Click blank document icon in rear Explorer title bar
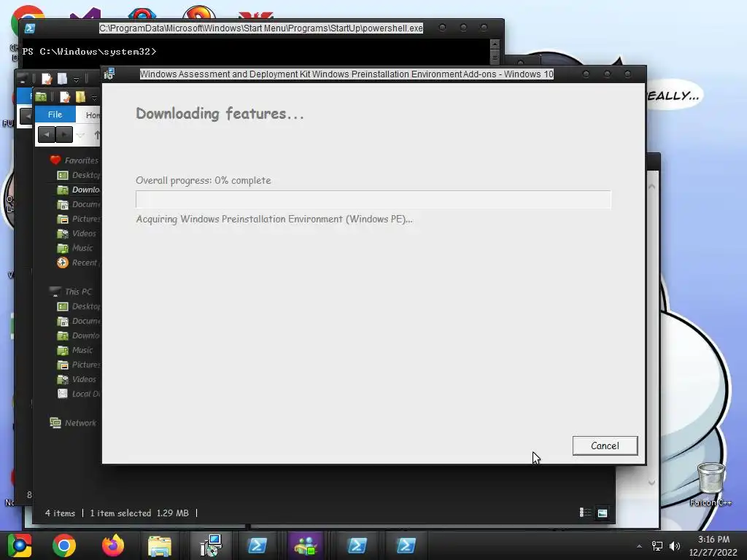747x560 pixels. point(63,79)
